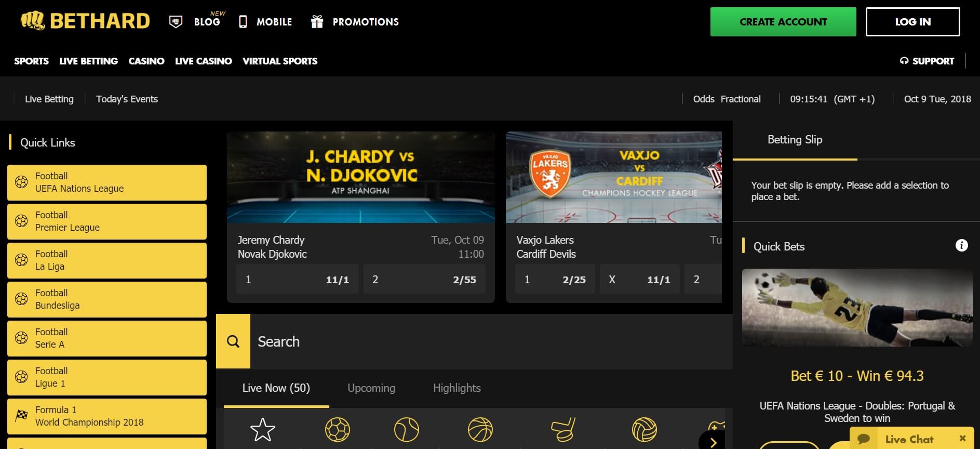980x449 pixels.
Task: Open Quick Bets info icon
Action: point(962,245)
